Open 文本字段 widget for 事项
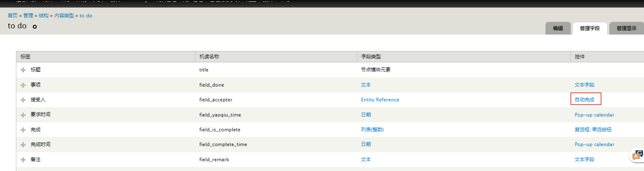 click(x=584, y=85)
